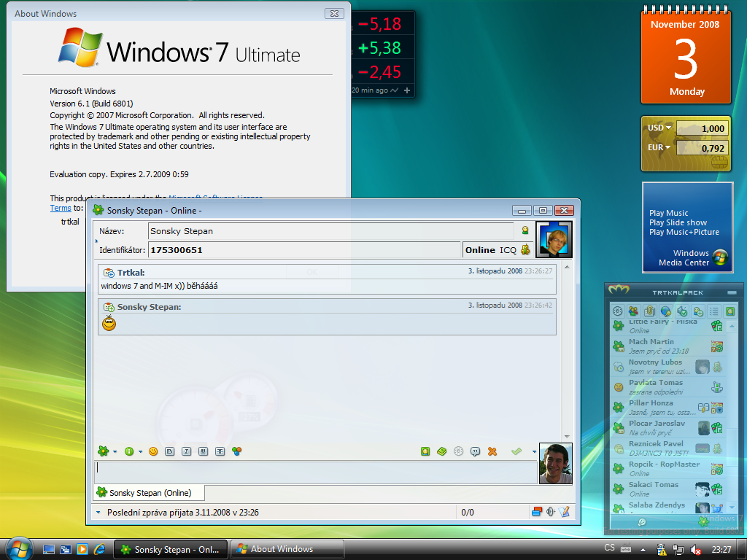Switch to About Windows taskbar button
This screenshot has height=560, width=747.
287,549
